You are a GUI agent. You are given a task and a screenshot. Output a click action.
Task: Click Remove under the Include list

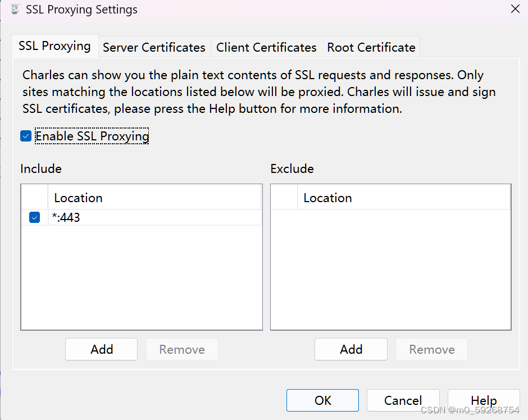point(182,349)
